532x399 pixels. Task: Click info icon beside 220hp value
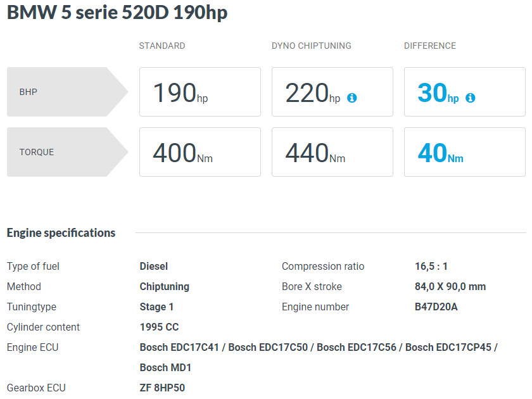(x=352, y=98)
